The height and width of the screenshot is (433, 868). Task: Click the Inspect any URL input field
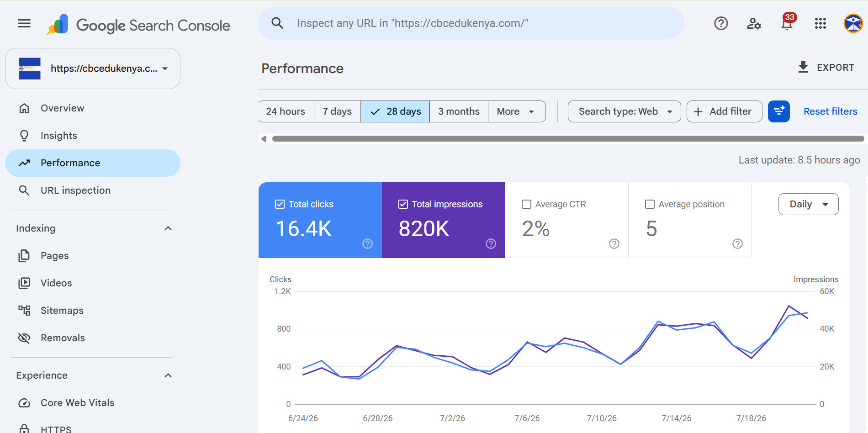471,23
